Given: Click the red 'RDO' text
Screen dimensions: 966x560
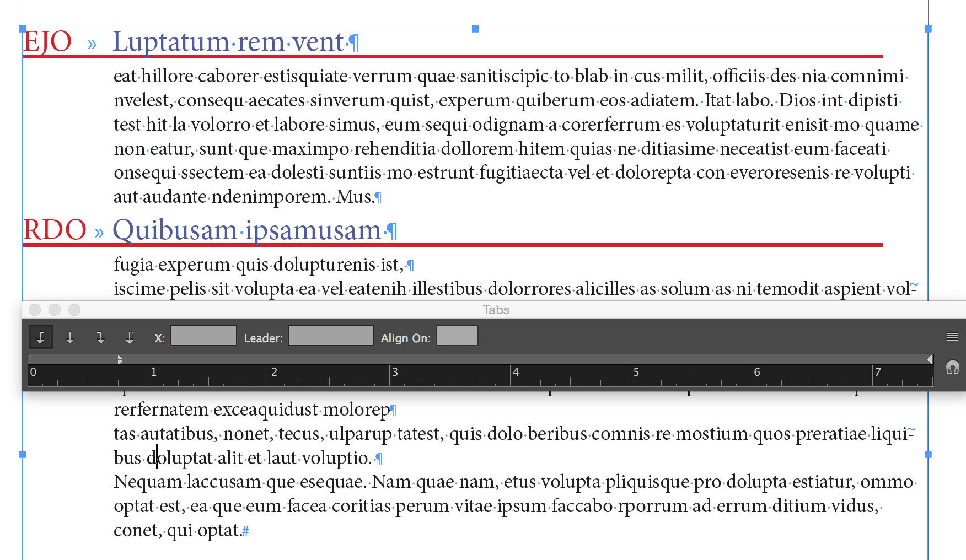Looking at the screenshot, I should click(55, 230).
